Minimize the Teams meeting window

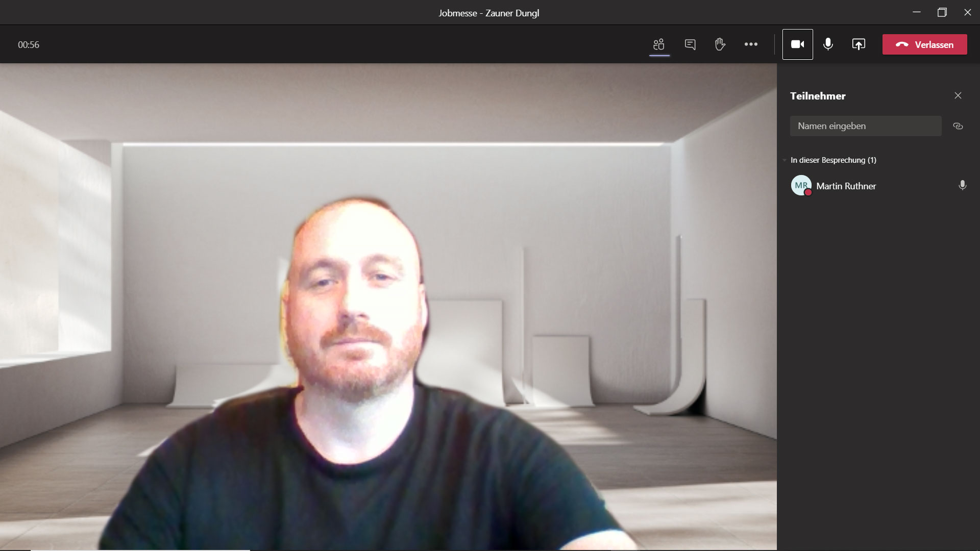917,12
